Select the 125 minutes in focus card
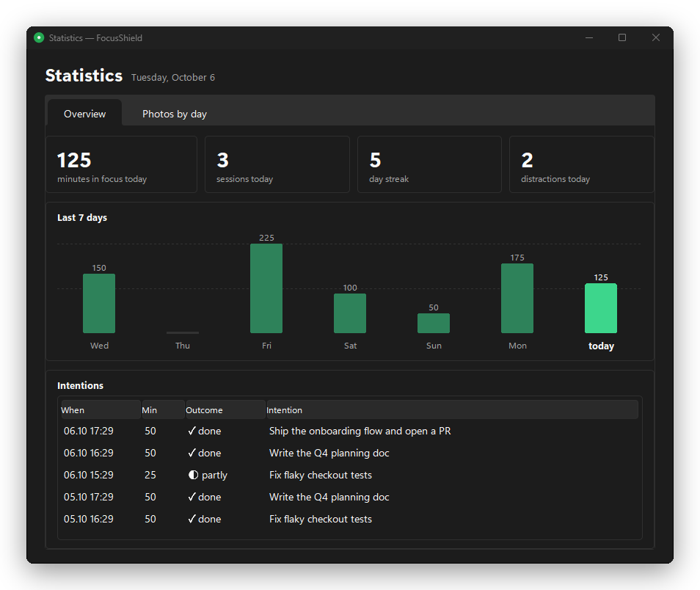700x590 pixels. (121, 164)
